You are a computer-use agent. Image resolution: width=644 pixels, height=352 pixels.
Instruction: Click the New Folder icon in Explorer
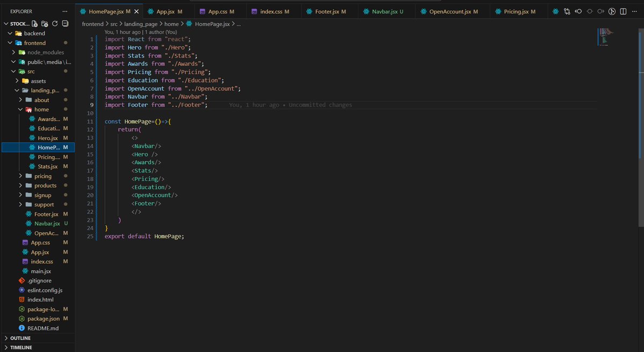[x=45, y=24]
